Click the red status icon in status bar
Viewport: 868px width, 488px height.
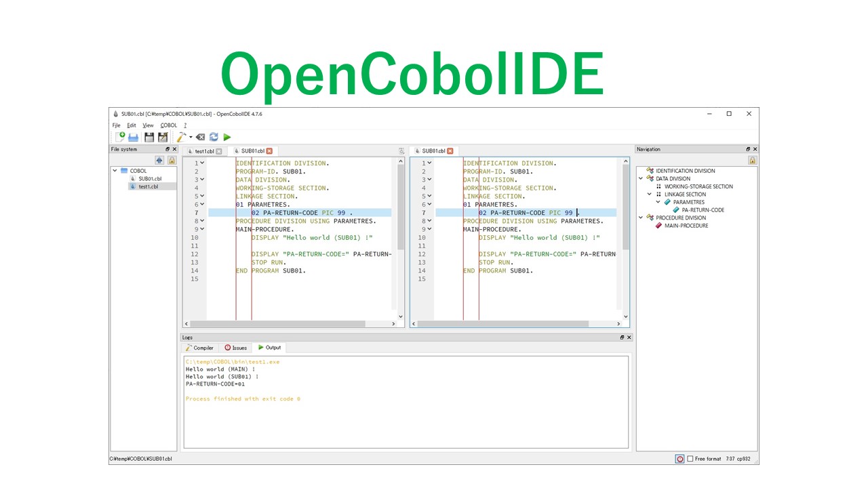(x=680, y=459)
